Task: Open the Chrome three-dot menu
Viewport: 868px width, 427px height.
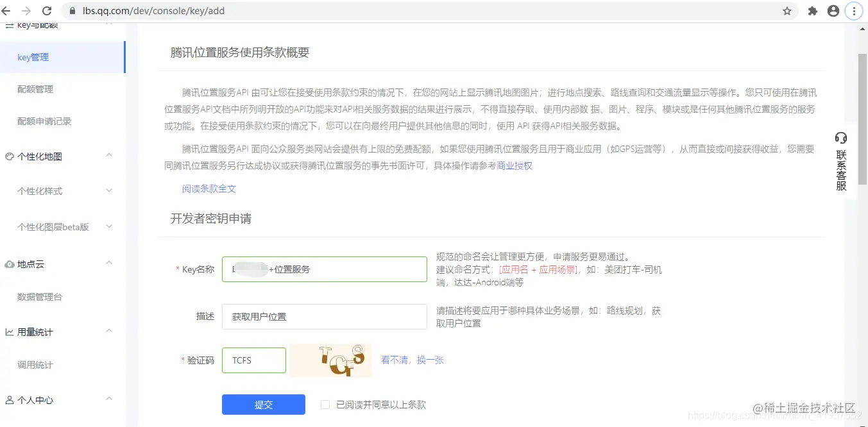Action: [x=854, y=11]
